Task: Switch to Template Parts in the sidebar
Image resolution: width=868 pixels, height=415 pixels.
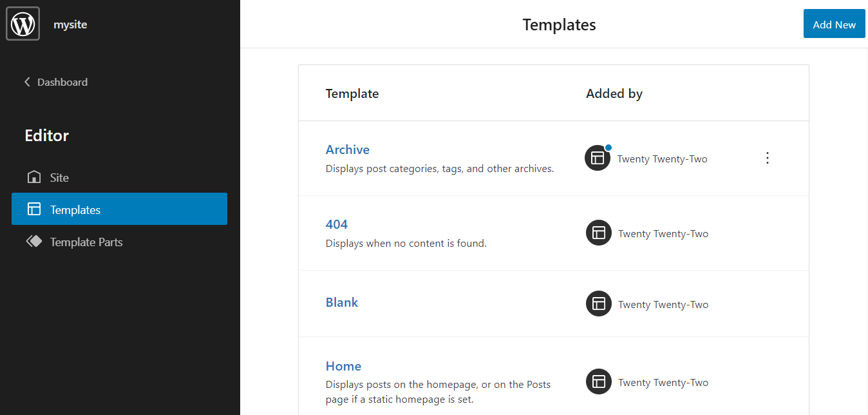Action: (86, 242)
